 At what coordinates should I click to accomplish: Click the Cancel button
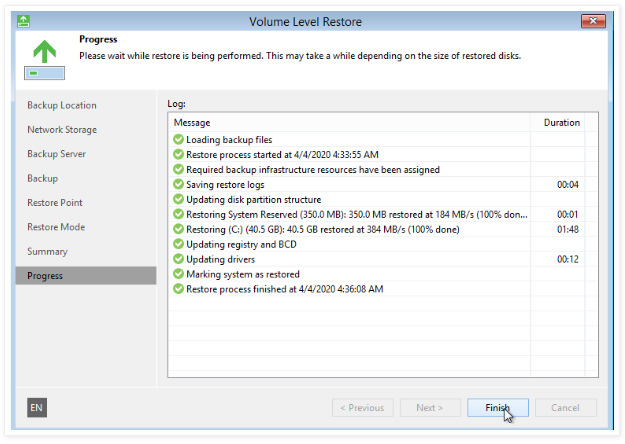point(565,408)
